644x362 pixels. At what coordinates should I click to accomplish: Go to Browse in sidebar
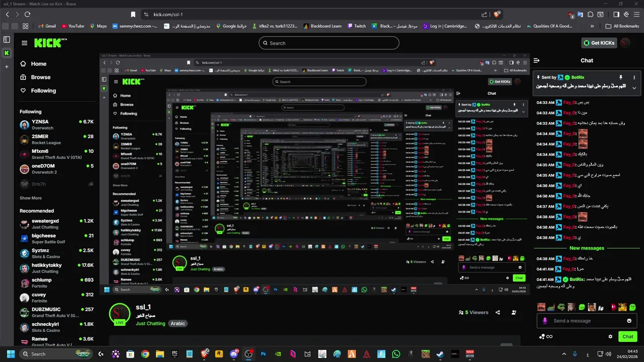click(x=35, y=77)
